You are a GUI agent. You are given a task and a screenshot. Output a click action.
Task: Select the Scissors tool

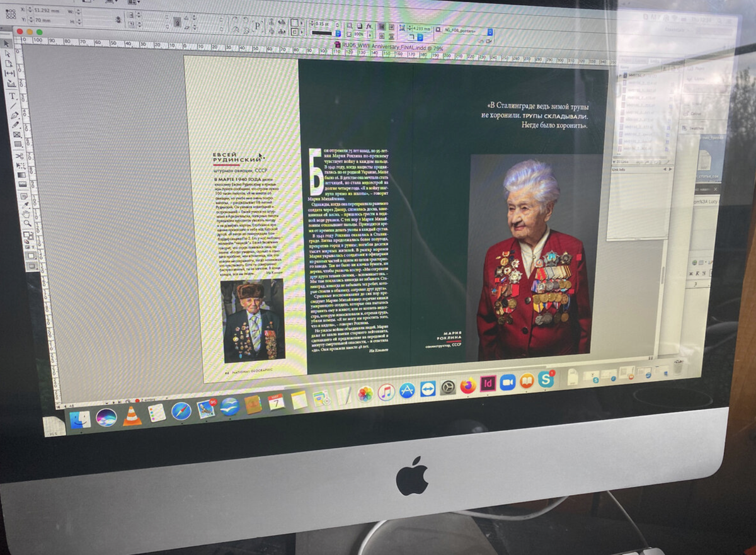[x=19, y=156]
